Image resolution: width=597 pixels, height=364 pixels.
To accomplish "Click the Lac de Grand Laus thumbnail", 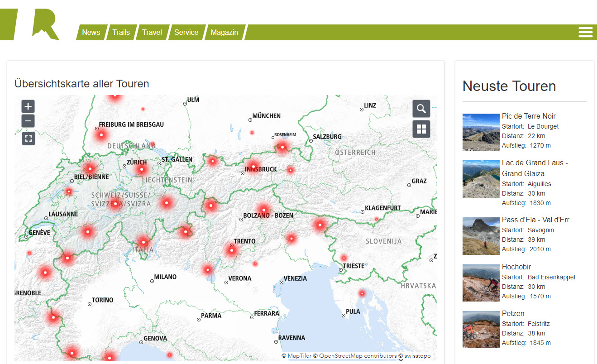I will pyautogui.click(x=481, y=179).
